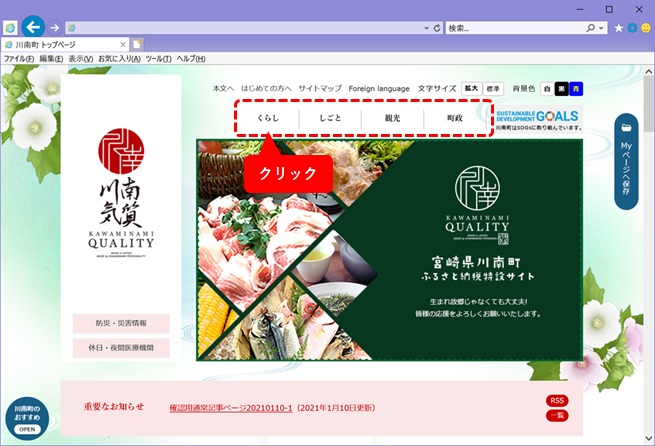Open favorites with the star icon
This screenshot has height=446, width=655.
pos(619,28)
